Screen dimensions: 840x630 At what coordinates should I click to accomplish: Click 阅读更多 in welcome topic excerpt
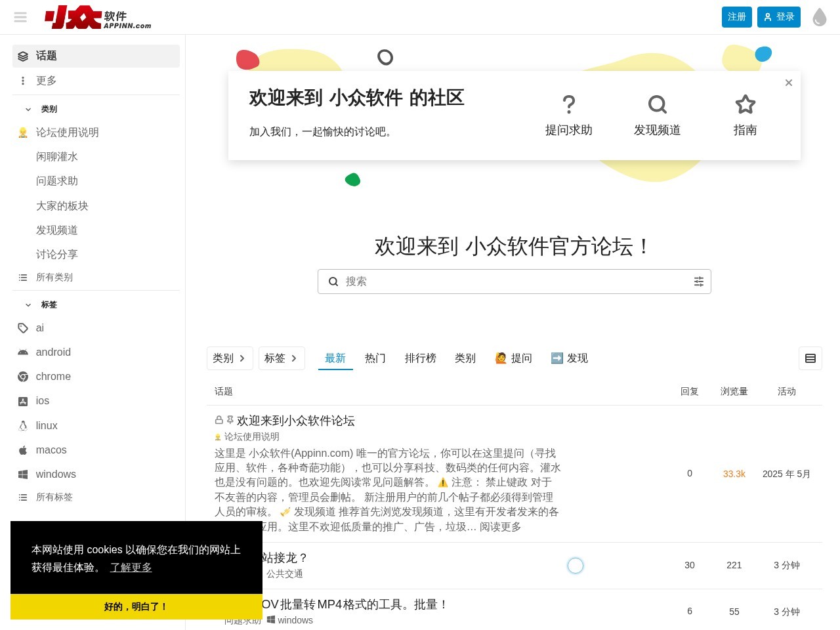point(500,527)
